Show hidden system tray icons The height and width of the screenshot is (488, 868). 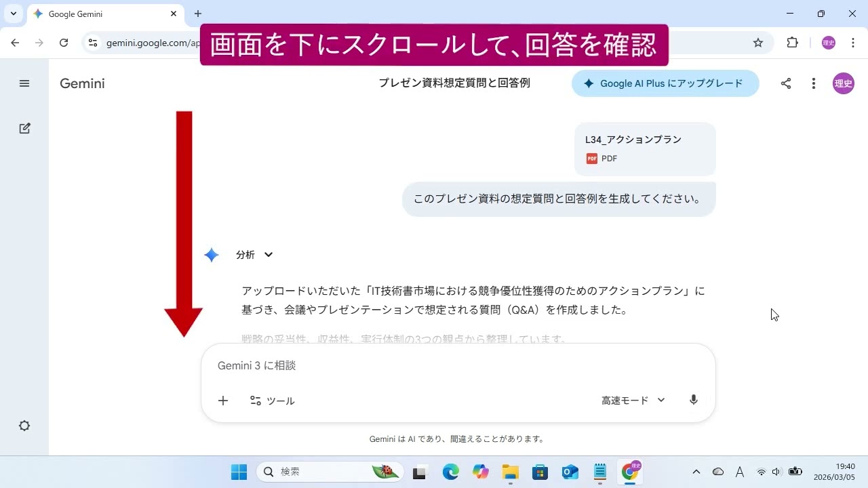[x=696, y=472]
